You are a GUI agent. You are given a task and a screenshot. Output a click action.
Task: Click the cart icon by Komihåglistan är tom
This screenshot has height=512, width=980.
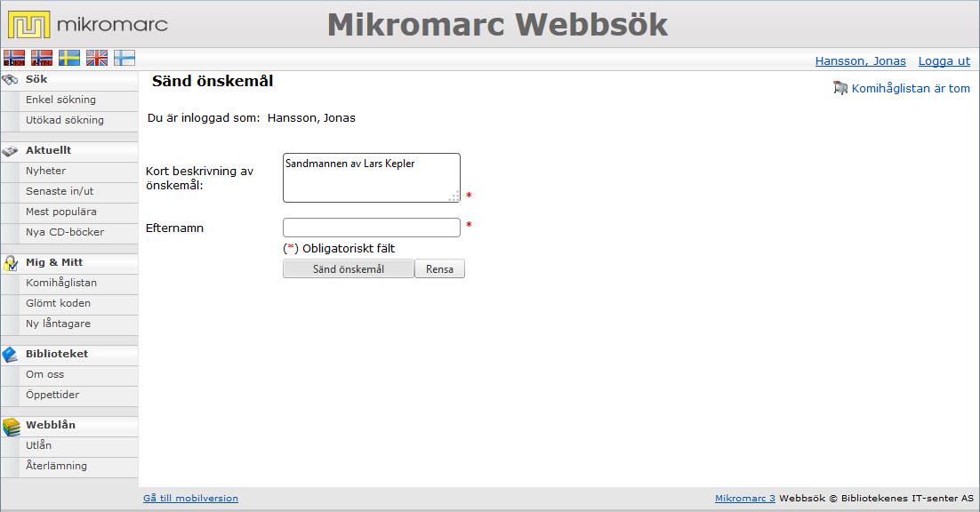pos(840,88)
